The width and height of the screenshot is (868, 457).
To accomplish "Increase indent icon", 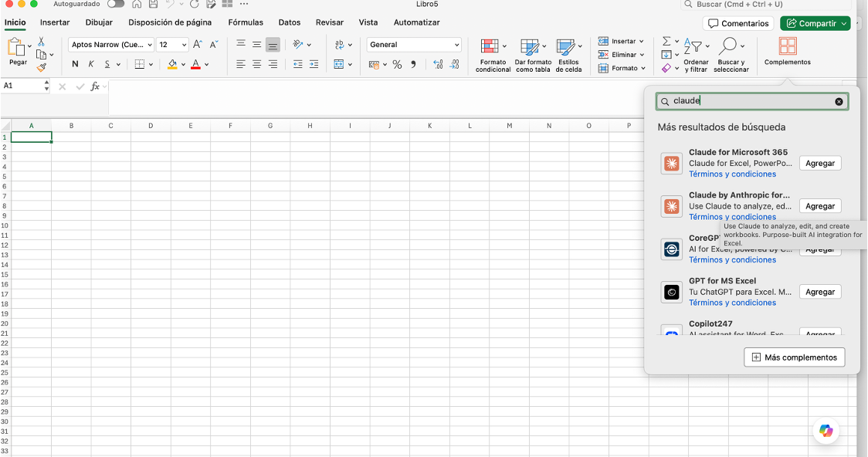I will coord(314,64).
